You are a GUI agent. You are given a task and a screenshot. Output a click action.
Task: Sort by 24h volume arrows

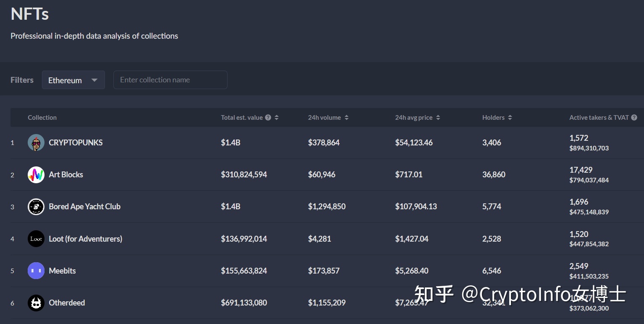346,118
